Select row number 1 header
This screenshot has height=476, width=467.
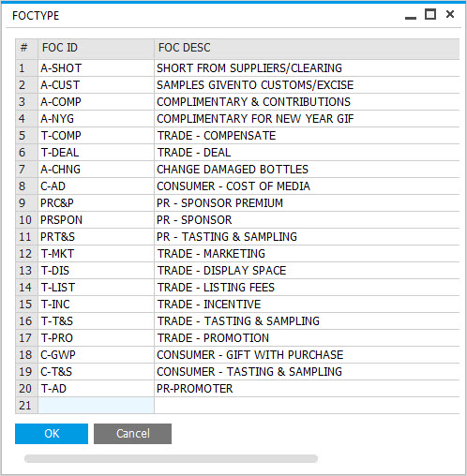pyautogui.click(x=26, y=68)
